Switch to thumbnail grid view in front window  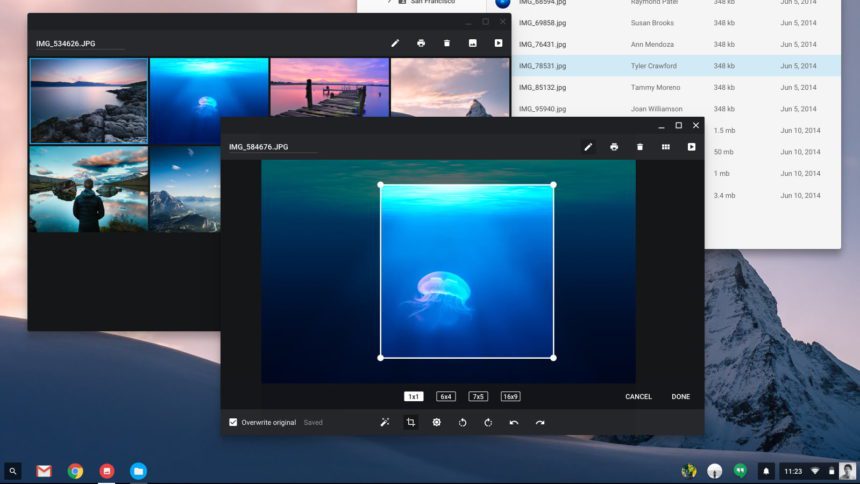(x=665, y=147)
